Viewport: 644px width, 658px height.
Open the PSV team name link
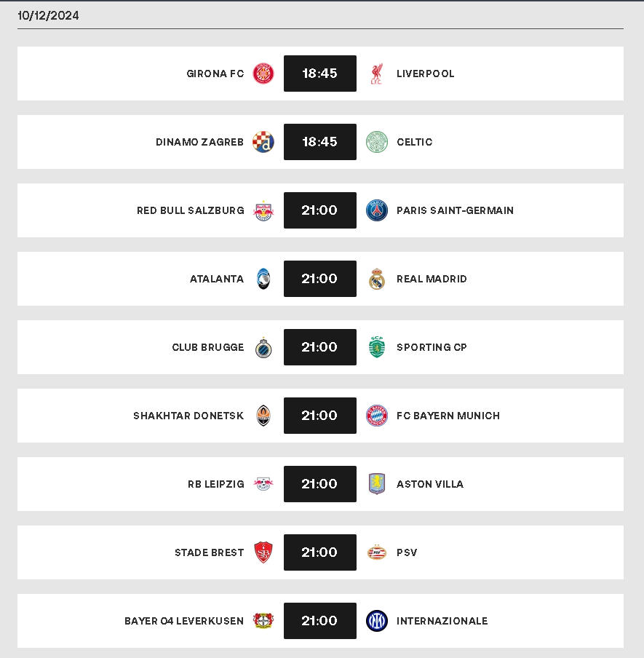(x=407, y=552)
